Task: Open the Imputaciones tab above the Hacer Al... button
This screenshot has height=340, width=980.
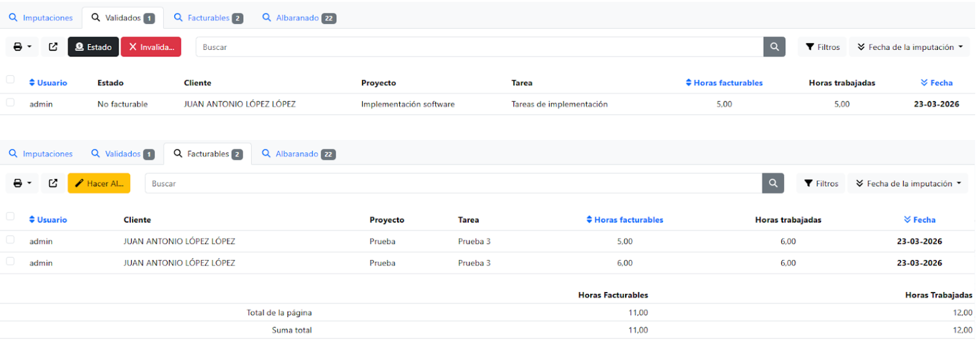Action: click(x=41, y=154)
